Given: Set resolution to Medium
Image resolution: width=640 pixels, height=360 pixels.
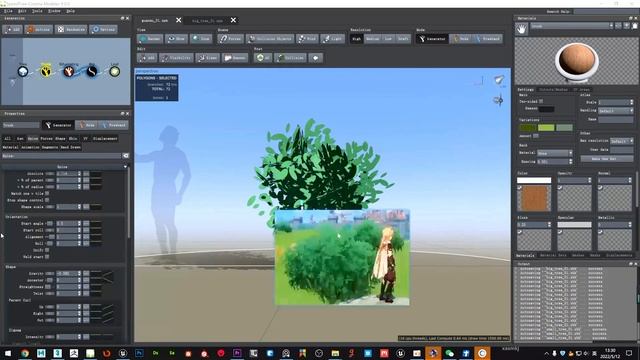Looking at the screenshot, I should (372, 39).
